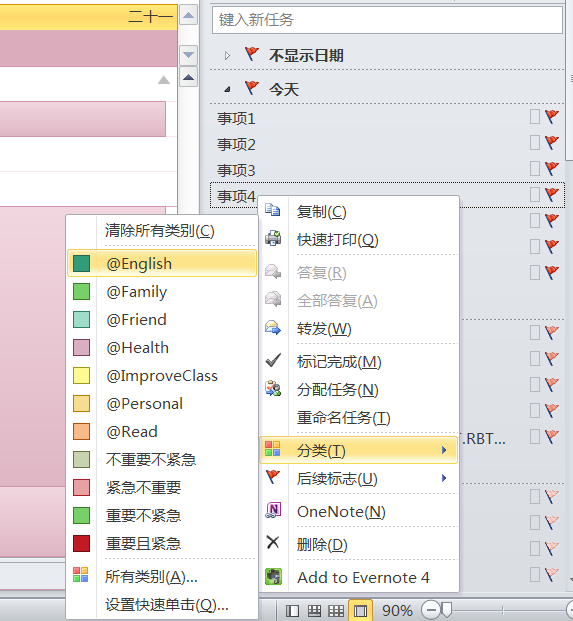
Task: Click the delete X icon
Action: (273, 543)
